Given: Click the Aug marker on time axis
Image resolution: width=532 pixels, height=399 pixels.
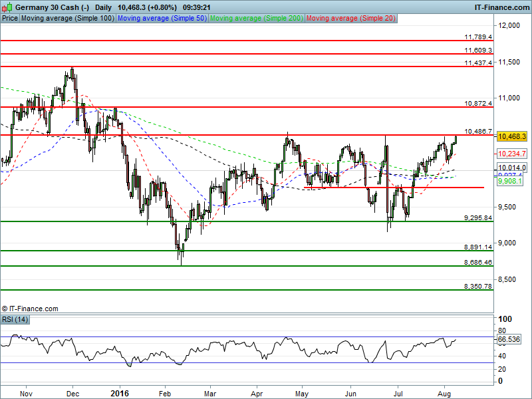Looking at the screenshot, I should pos(444,394).
